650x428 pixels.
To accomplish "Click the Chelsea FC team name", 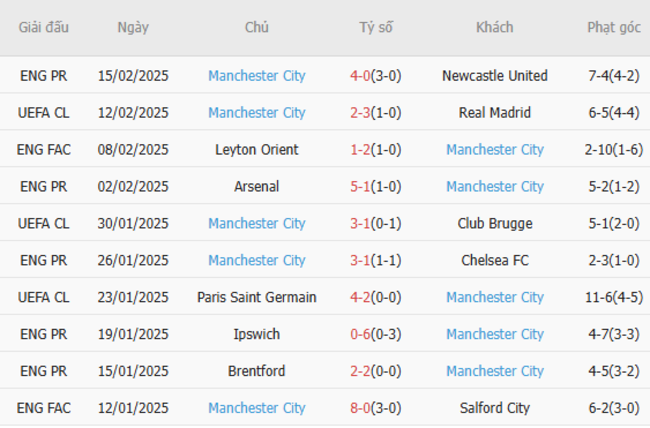I will click(495, 261).
